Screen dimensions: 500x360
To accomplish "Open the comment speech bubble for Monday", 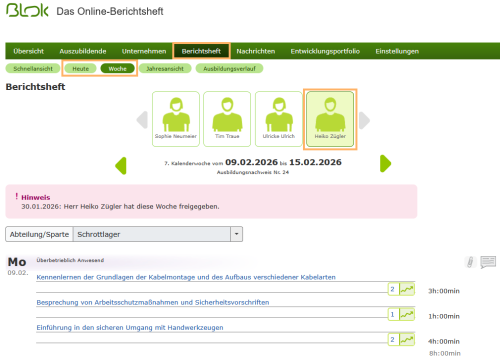I will pyautogui.click(x=488, y=262).
